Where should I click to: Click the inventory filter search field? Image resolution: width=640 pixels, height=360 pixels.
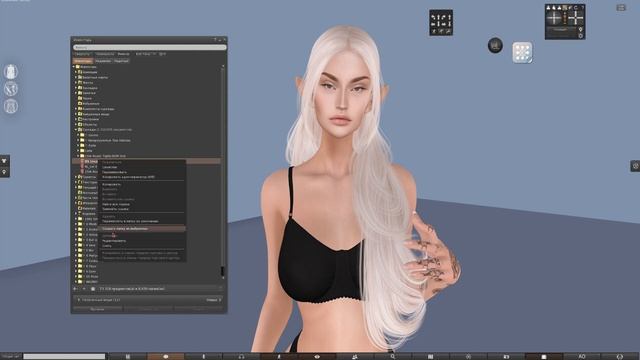[149, 47]
